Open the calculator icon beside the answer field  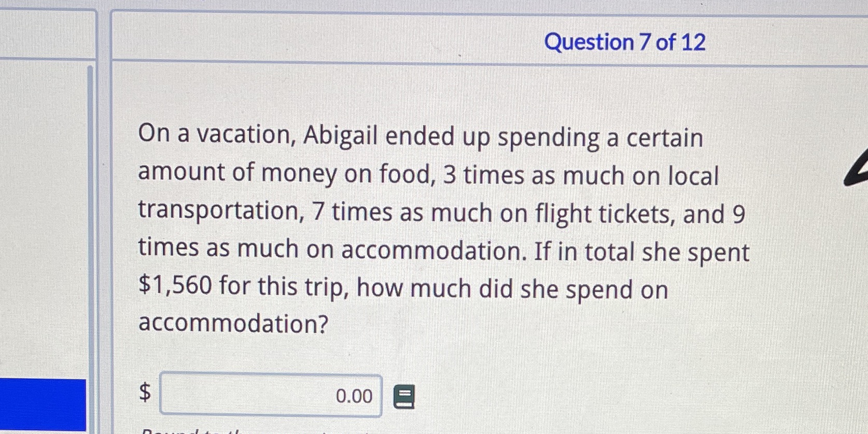[x=403, y=396]
